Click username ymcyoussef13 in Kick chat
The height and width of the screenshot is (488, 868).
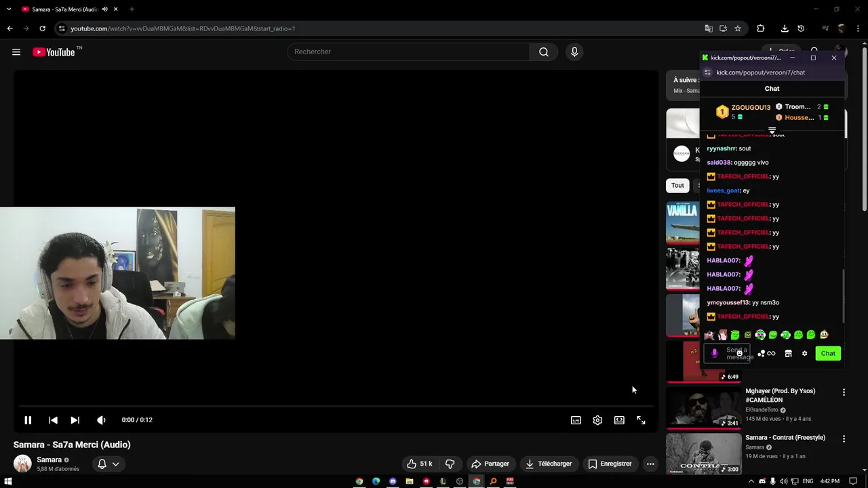point(728,303)
